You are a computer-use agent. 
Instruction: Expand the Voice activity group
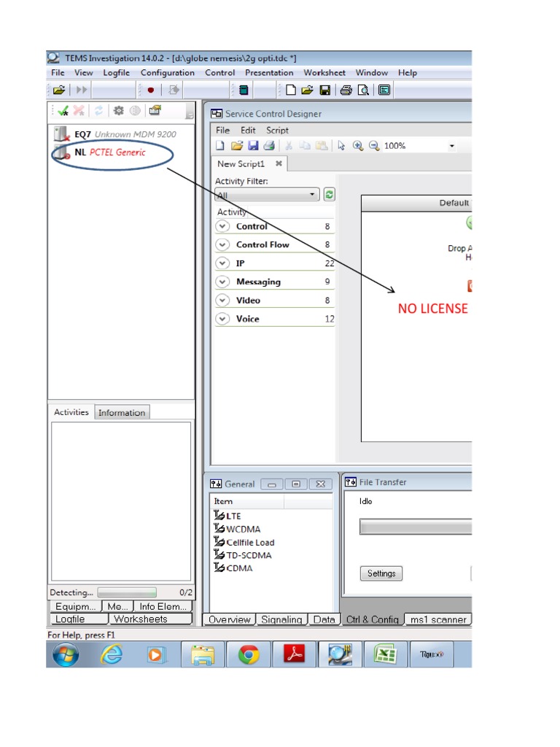point(222,319)
